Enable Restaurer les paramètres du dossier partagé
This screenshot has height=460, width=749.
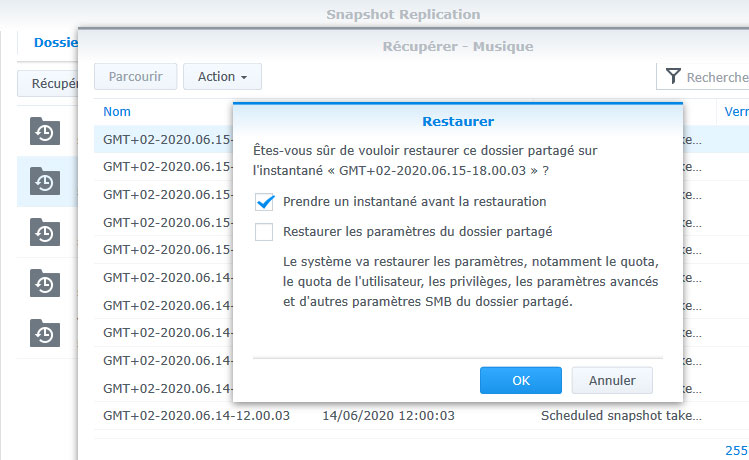click(x=264, y=232)
